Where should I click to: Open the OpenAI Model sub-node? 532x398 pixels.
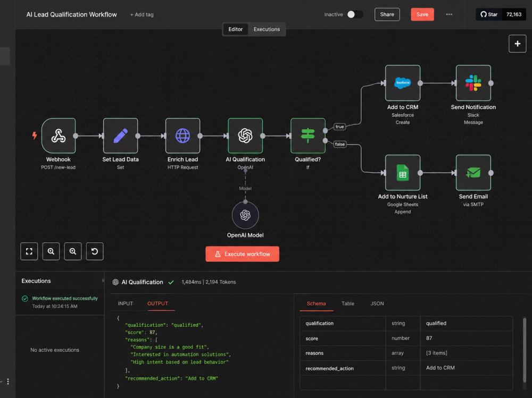245,215
